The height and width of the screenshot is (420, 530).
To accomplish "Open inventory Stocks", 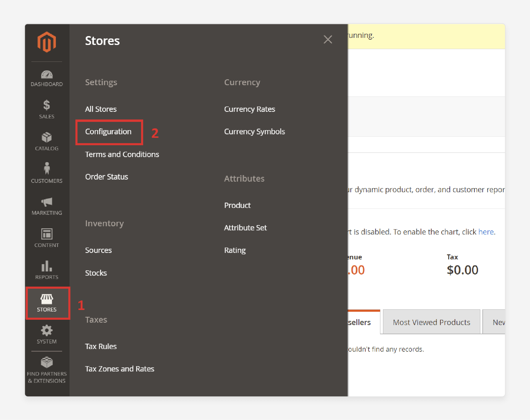I will coord(96,273).
